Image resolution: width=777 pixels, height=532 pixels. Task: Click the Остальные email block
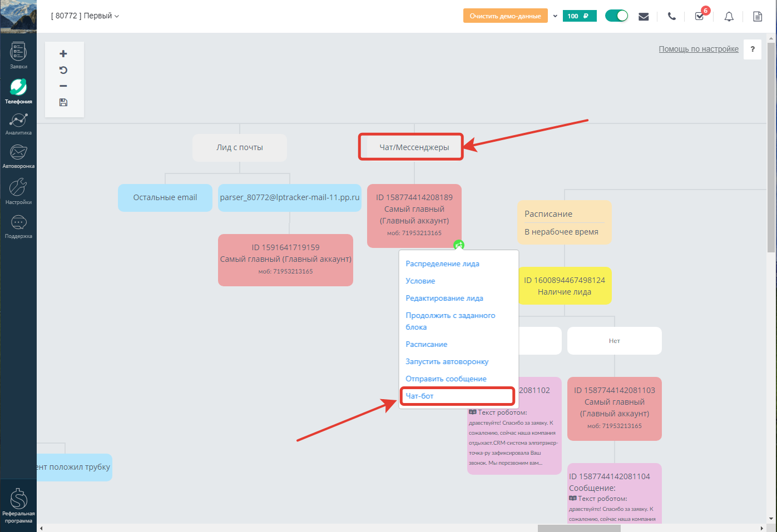coord(165,197)
